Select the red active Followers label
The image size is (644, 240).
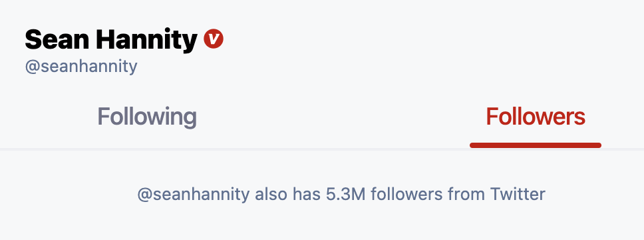[x=536, y=117]
